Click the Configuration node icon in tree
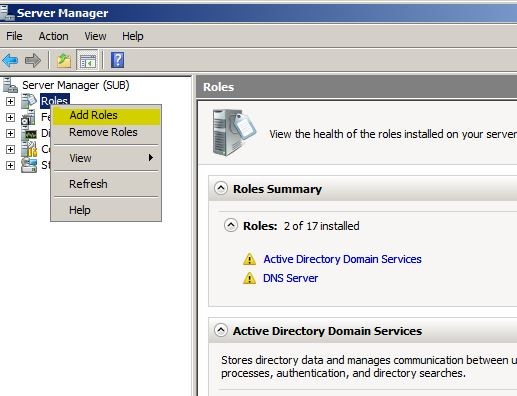The image size is (517, 396). tap(29, 149)
